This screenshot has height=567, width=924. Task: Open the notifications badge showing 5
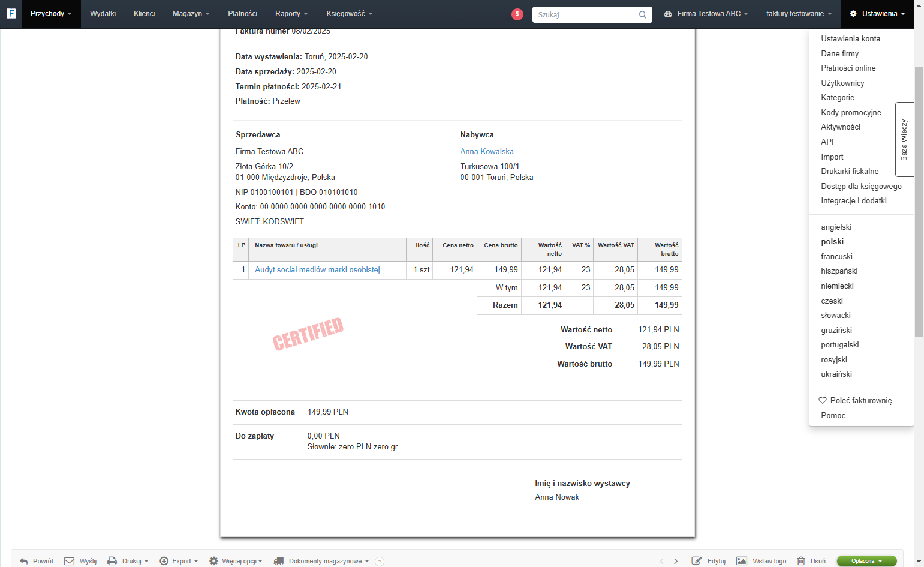(517, 14)
